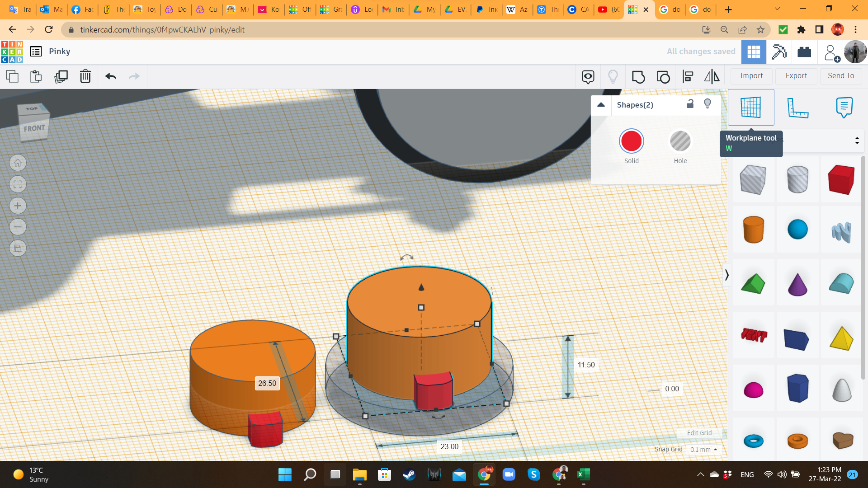868x488 pixels.
Task: Set shape to Hole
Action: coord(680,141)
